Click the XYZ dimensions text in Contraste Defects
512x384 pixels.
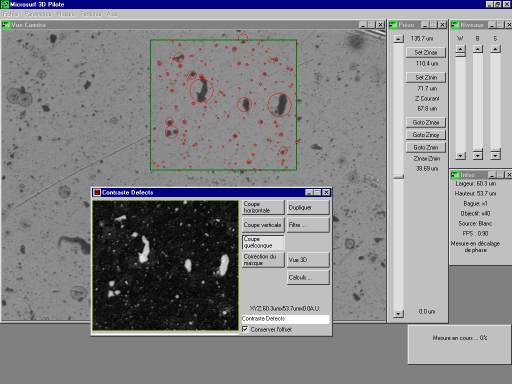click(x=284, y=309)
